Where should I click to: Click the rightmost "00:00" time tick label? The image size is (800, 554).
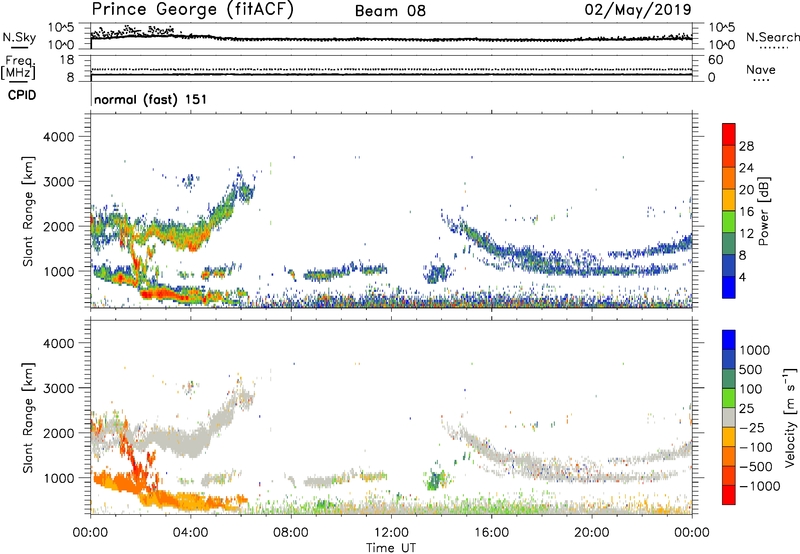tap(692, 533)
